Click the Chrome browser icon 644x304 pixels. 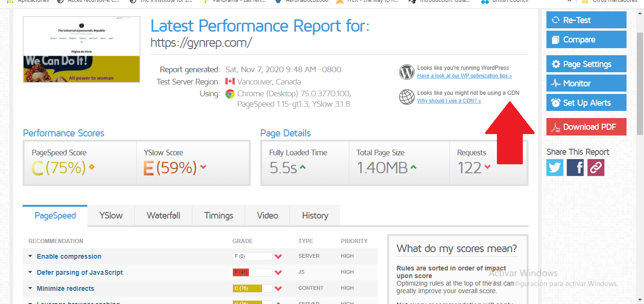(230, 94)
